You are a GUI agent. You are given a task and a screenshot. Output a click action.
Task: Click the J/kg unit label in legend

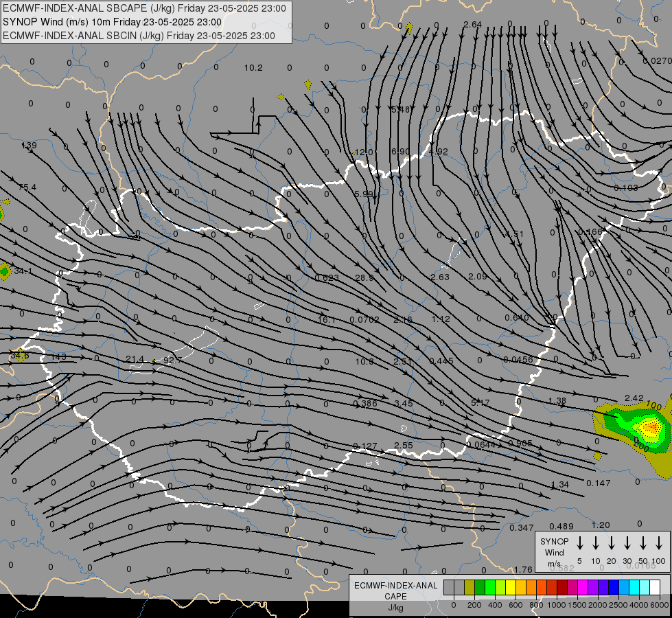(x=395, y=608)
